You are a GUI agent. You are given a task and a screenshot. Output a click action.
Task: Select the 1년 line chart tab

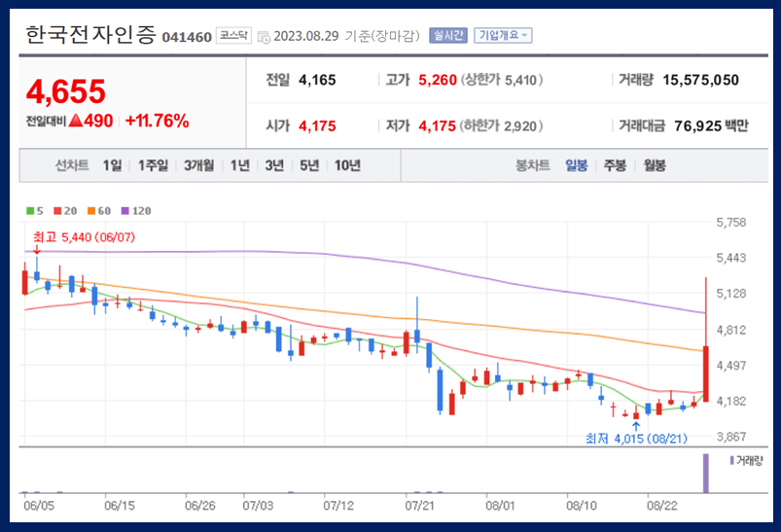click(x=239, y=165)
